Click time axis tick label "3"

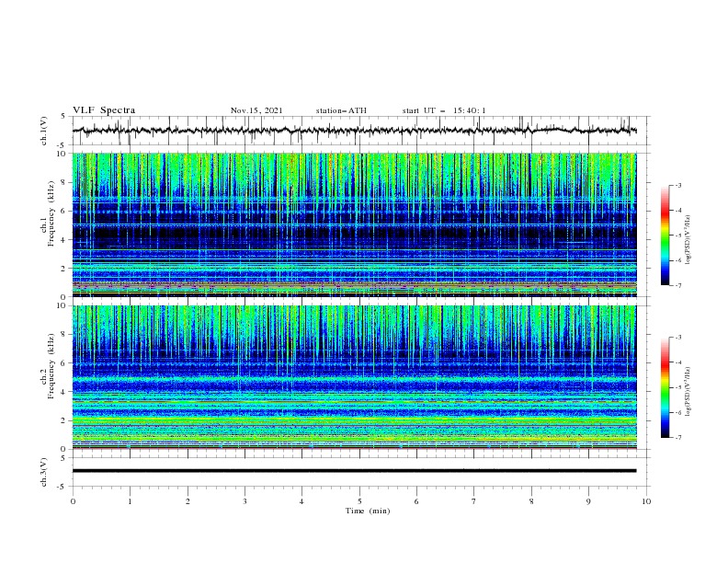[x=245, y=501]
